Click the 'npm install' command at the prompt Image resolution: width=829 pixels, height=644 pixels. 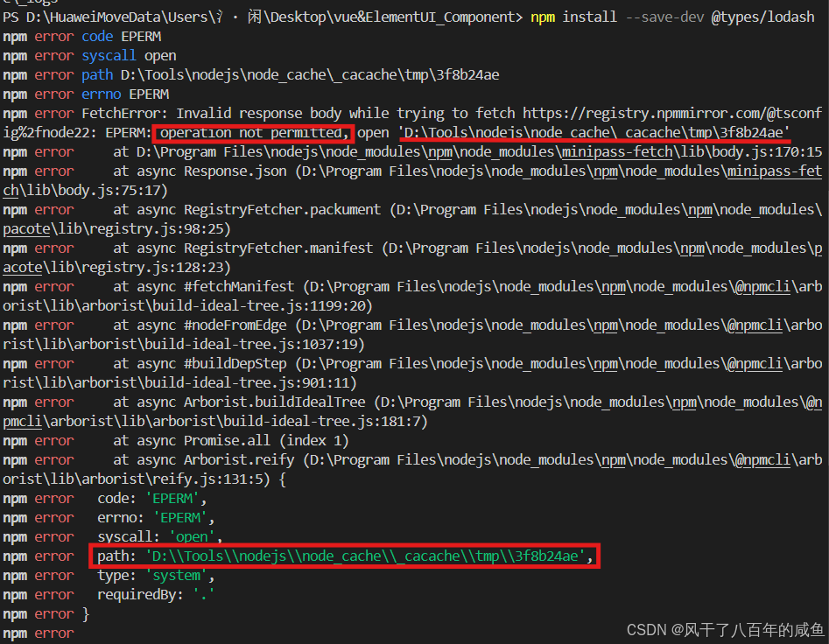click(x=573, y=17)
